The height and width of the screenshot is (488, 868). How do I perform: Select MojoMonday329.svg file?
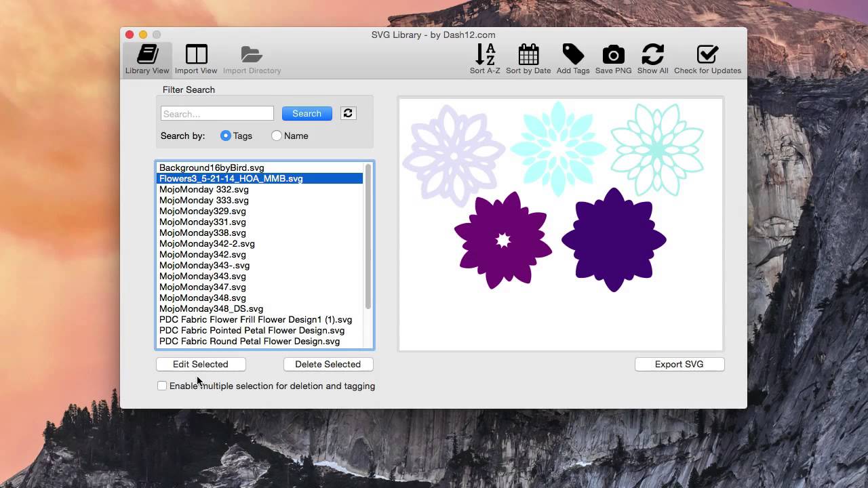260,211
